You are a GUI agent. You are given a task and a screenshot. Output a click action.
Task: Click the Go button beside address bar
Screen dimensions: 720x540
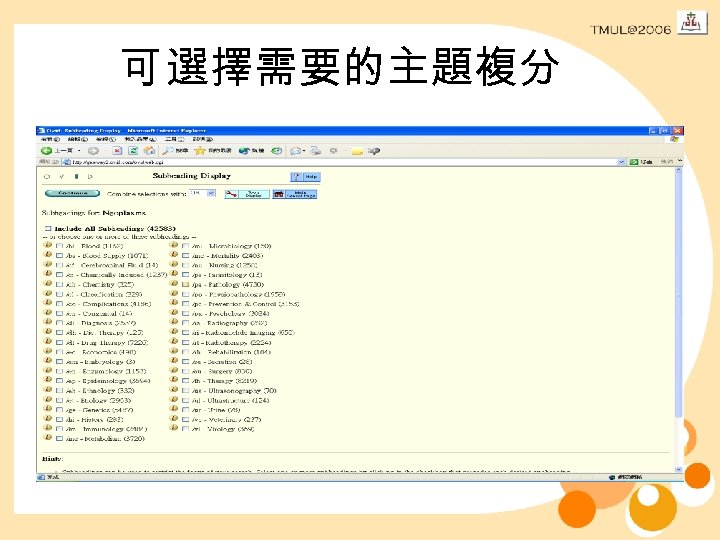(x=641, y=162)
